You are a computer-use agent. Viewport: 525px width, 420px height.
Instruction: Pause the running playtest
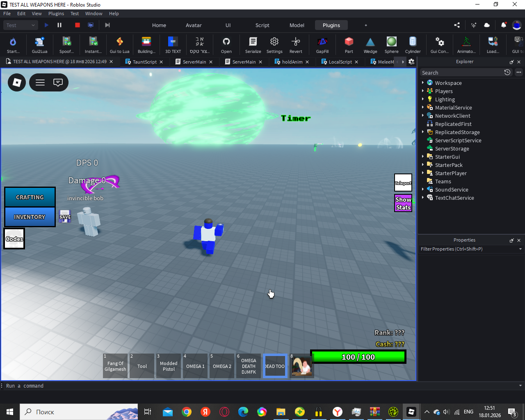59,25
